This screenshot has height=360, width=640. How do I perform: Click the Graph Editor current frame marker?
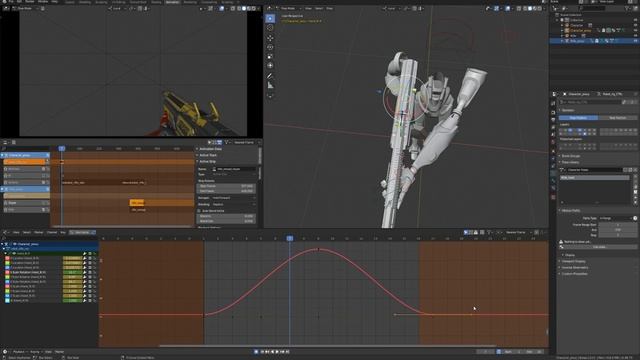(289, 238)
